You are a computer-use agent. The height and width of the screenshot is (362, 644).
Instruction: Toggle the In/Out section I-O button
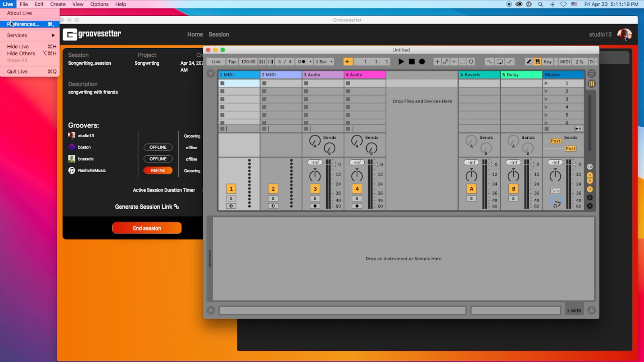pyautogui.click(x=590, y=167)
